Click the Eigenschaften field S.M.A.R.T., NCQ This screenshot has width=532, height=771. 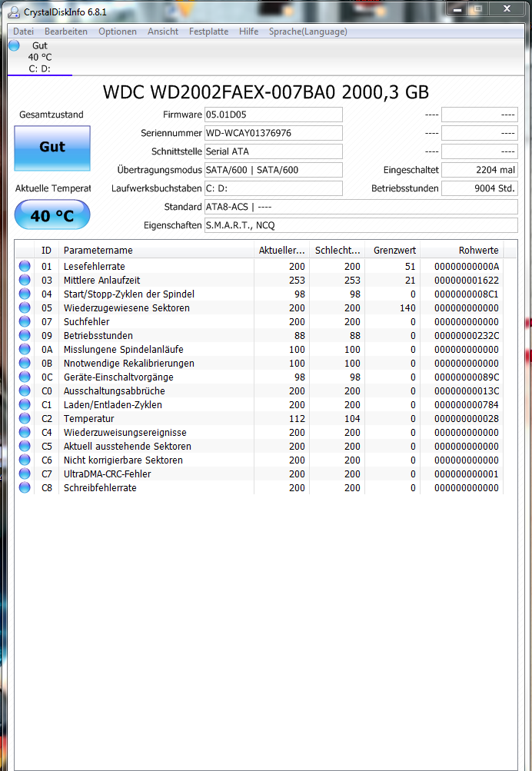click(x=361, y=225)
